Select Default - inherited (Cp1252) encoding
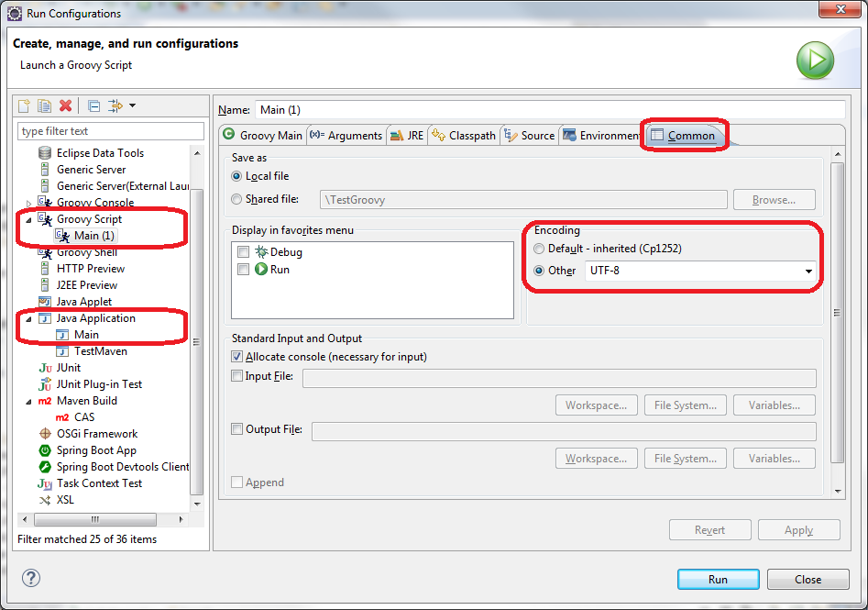Viewport: 868px width, 610px height. (539, 249)
